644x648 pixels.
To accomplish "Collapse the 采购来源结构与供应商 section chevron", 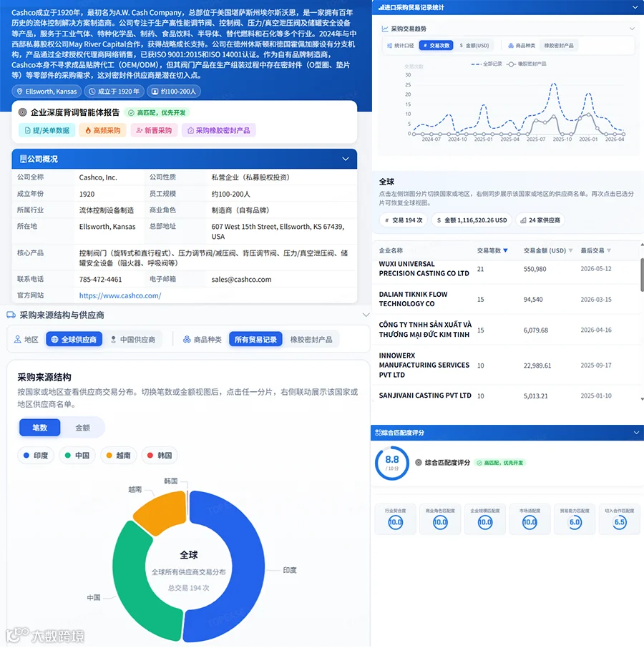I will point(366,315).
